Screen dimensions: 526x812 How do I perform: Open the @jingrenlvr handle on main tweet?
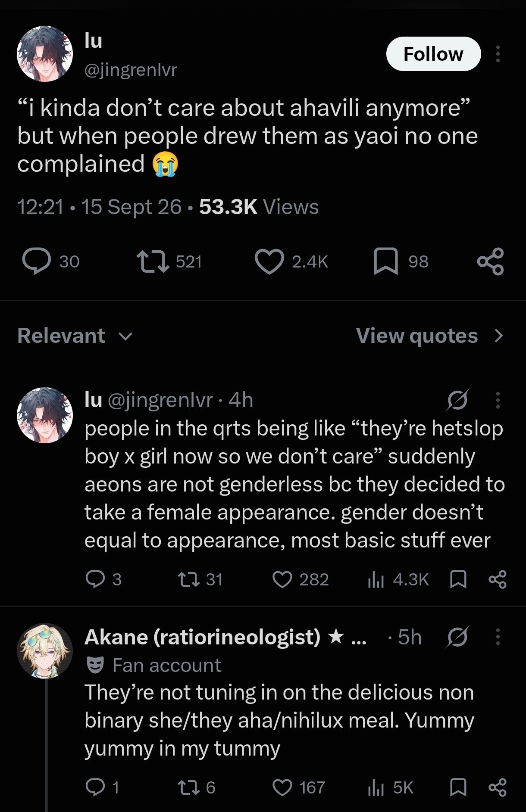pyautogui.click(x=131, y=69)
